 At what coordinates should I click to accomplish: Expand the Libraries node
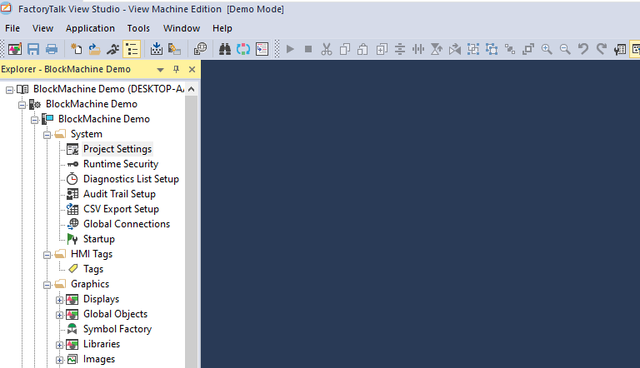pos(60,345)
